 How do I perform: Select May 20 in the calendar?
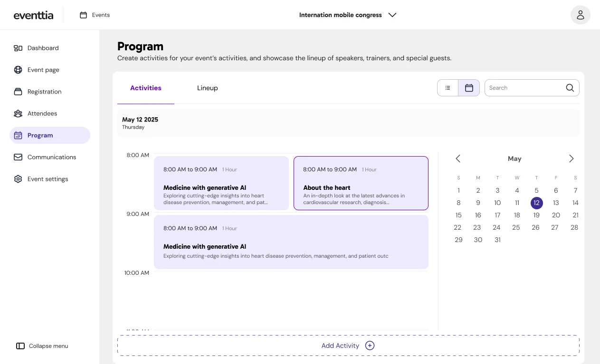pyautogui.click(x=556, y=215)
